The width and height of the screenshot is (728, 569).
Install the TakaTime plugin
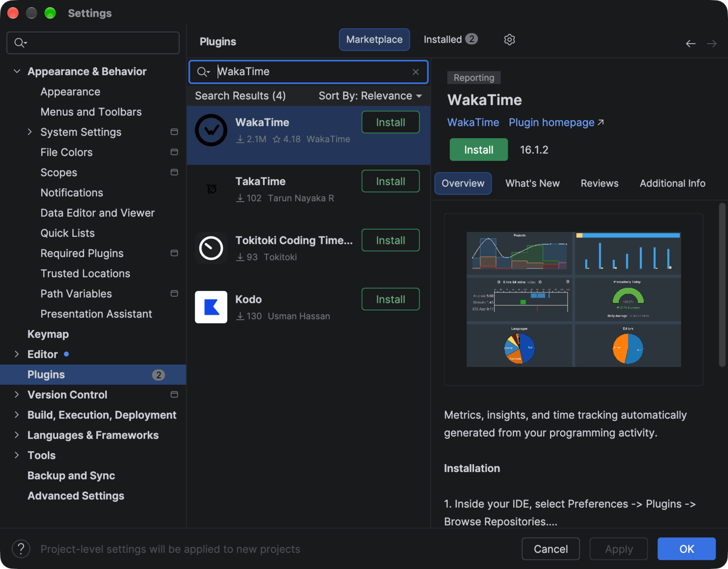coord(391,181)
